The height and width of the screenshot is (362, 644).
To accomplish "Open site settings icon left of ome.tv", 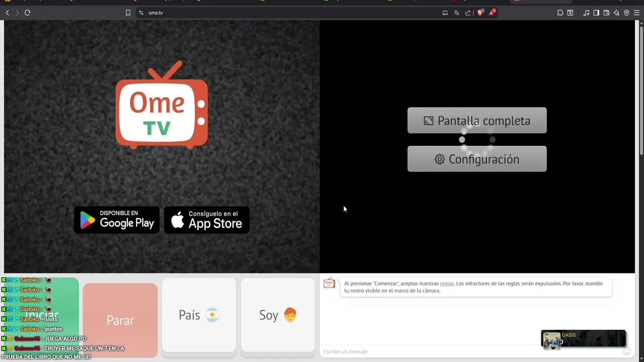I will pos(141,13).
